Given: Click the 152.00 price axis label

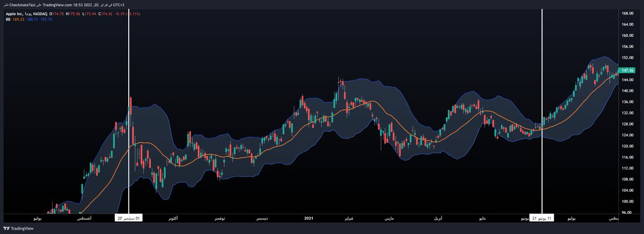Looking at the screenshot, I should tap(628, 57).
